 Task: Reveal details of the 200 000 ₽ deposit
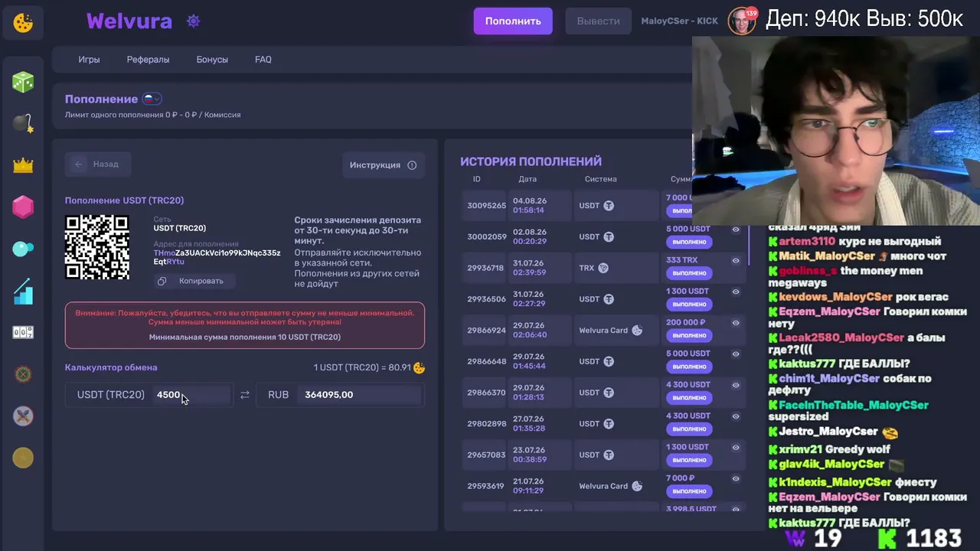(x=736, y=323)
